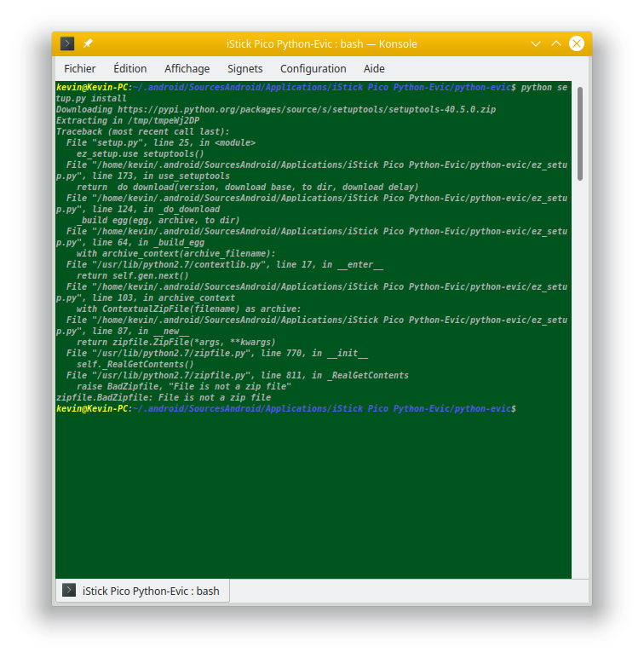Open the Configuration menu
Screen dimensions: 644x658
click(313, 68)
